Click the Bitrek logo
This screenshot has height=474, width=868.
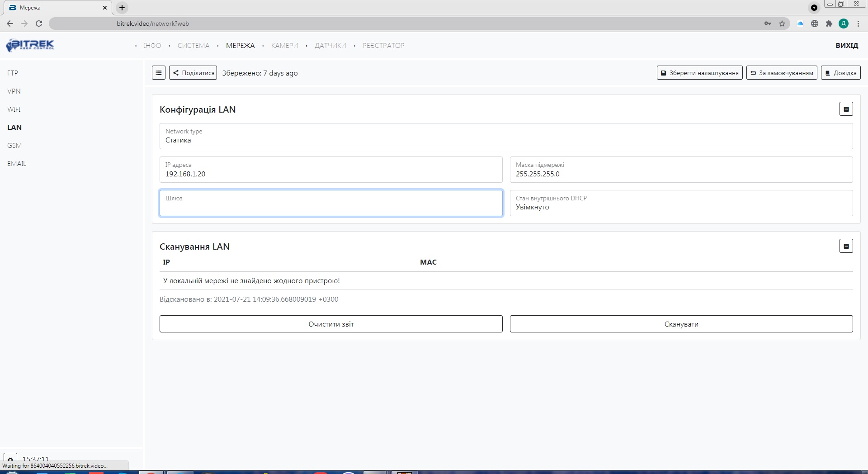30,45
